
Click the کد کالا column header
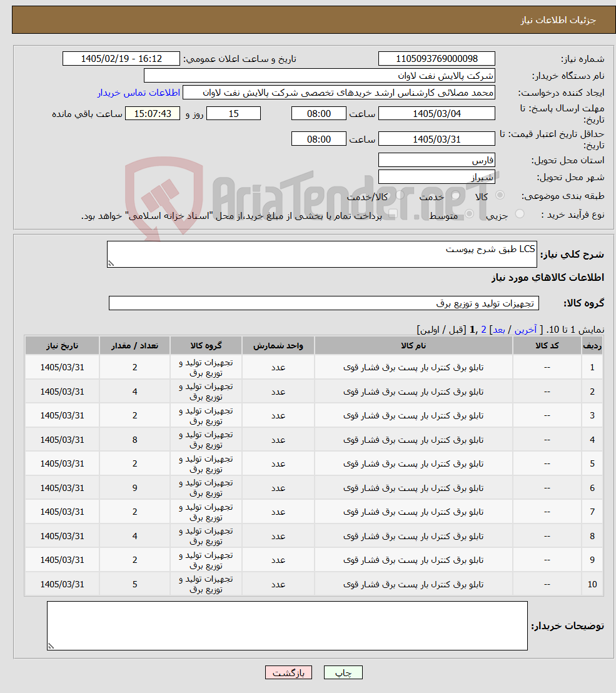click(547, 346)
